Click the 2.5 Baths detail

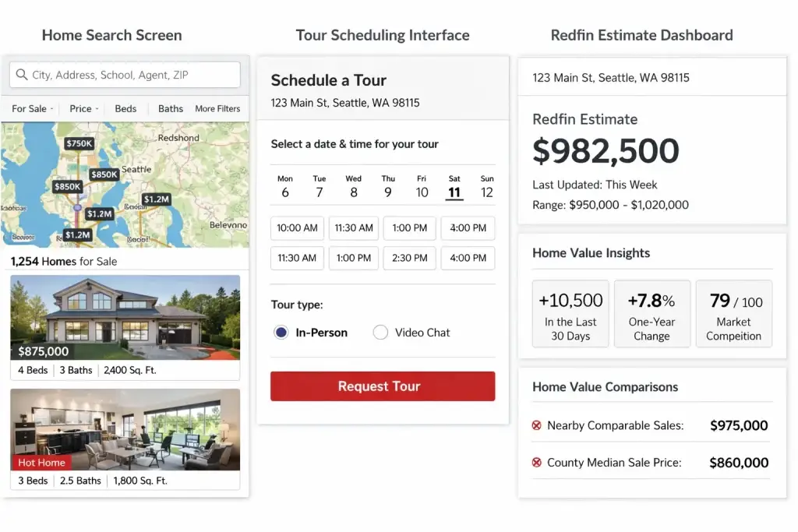click(x=80, y=481)
